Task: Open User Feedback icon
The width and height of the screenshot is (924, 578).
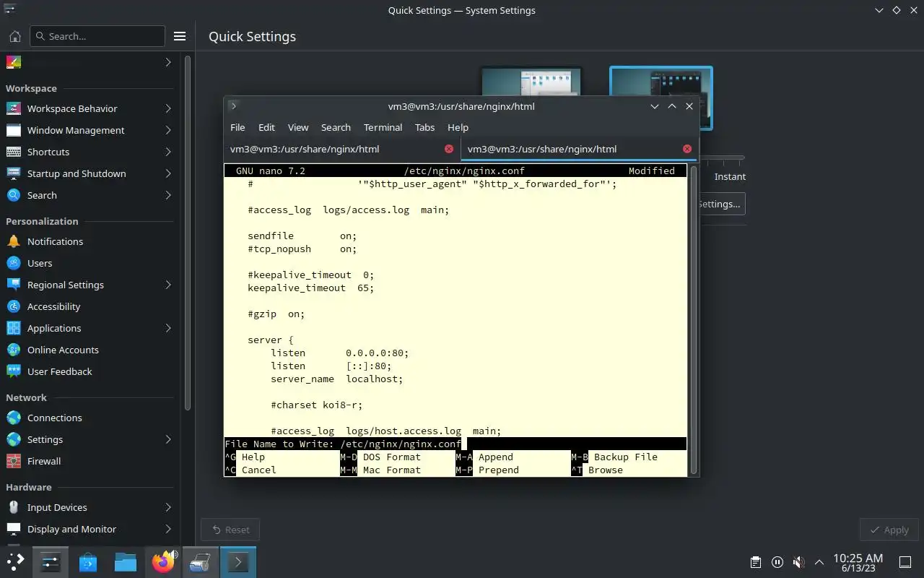Action: click(x=14, y=371)
